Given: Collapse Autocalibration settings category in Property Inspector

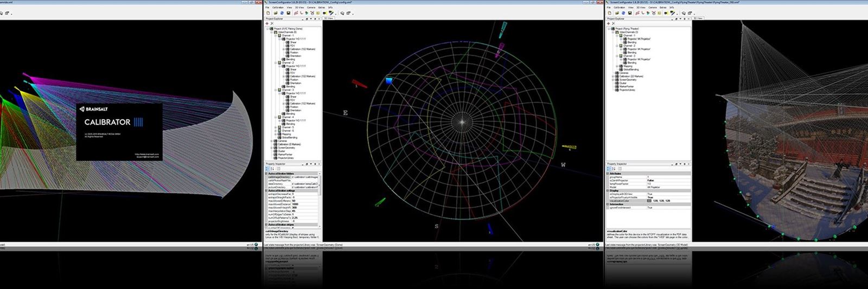Looking at the screenshot, I should pyautogui.click(x=266, y=191).
